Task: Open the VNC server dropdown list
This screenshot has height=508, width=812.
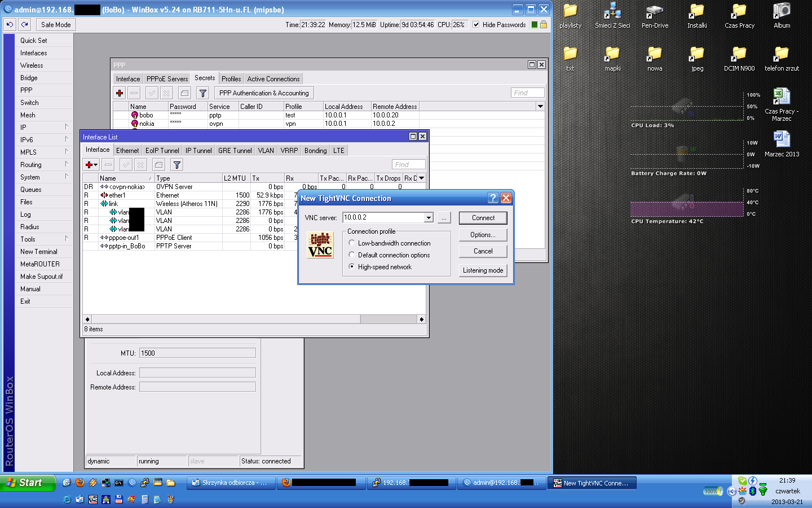Action: tap(429, 218)
